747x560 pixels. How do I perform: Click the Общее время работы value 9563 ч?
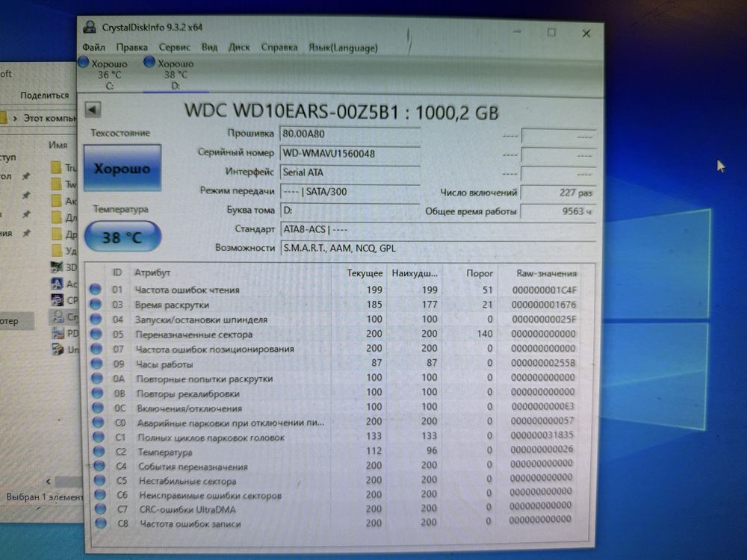558,211
